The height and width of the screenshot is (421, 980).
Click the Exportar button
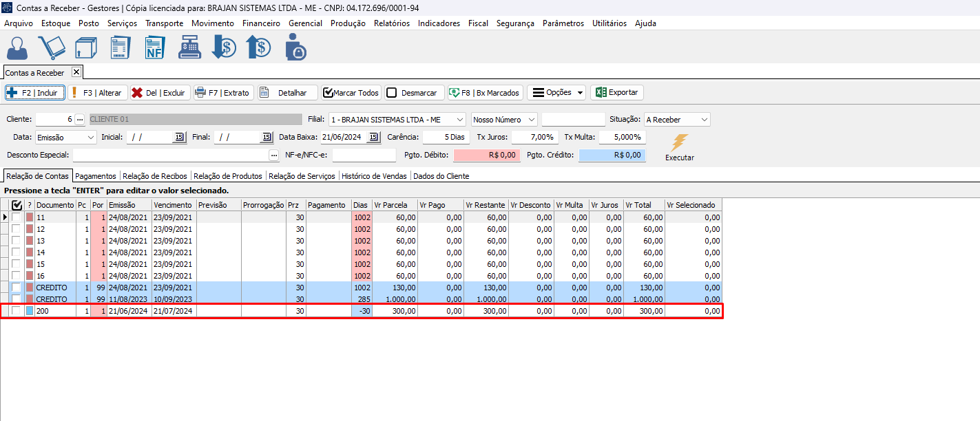click(x=616, y=93)
